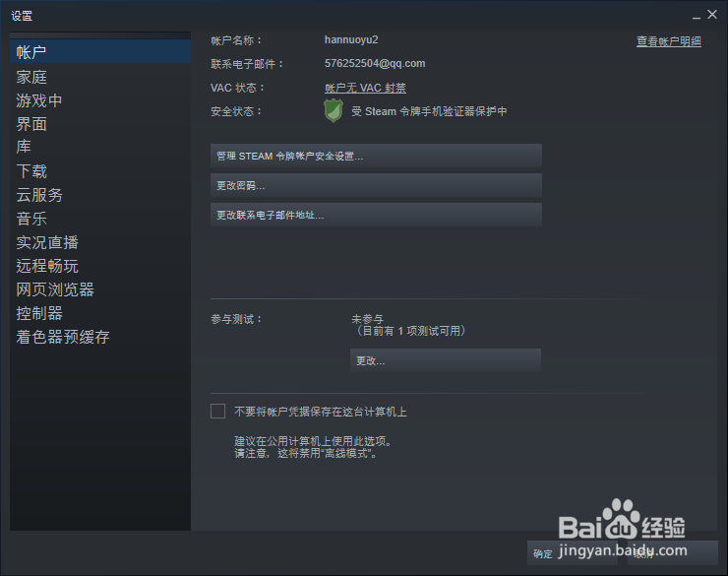The image size is (728, 576).
Task: Click the 更改密码 button
Action: click(x=376, y=185)
